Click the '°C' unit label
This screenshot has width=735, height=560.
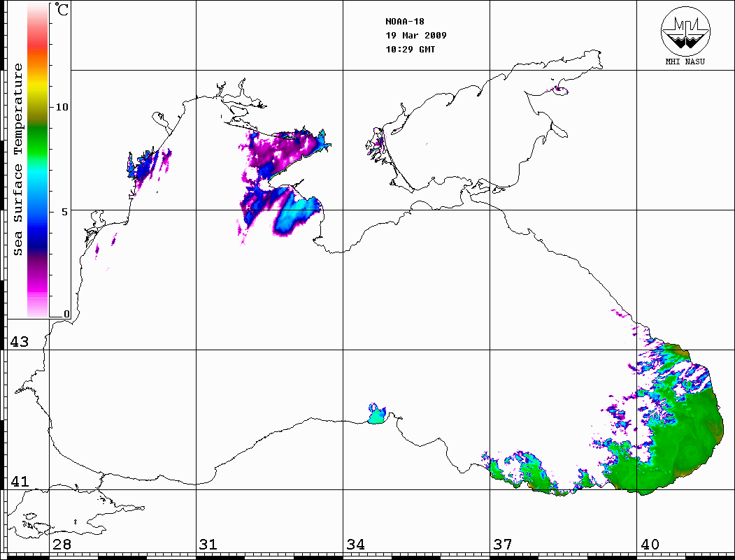pyautogui.click(x=61, y=9)
